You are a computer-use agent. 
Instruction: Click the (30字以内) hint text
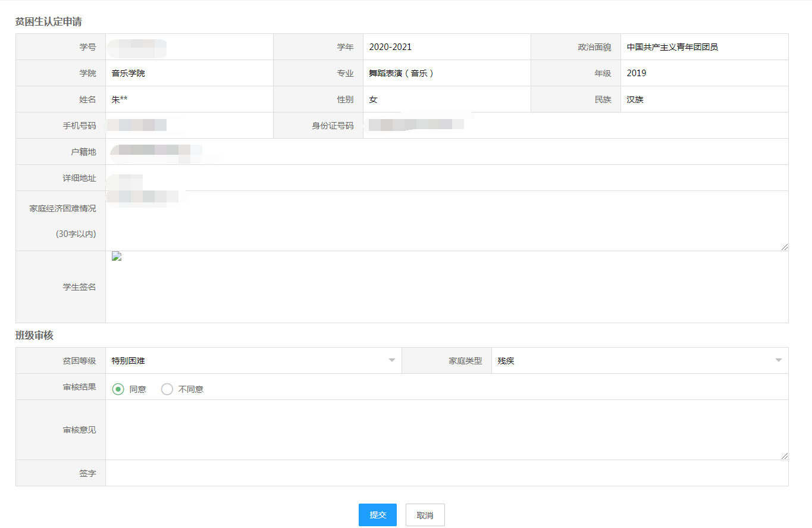(x=76, y=234)
